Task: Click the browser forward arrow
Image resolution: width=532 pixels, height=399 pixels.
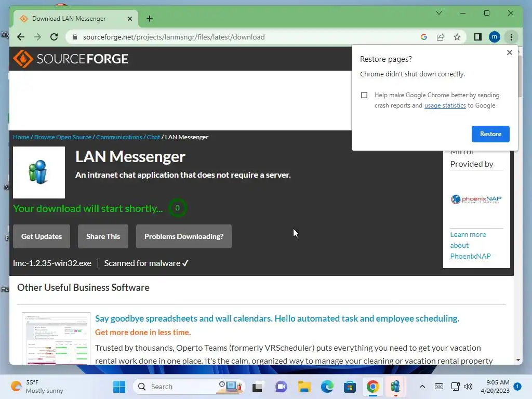Action: pos(37,37)
